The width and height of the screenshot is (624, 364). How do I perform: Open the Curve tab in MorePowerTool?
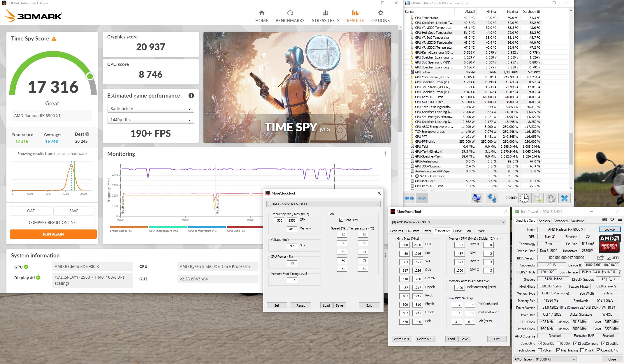(x=457, y=231)
